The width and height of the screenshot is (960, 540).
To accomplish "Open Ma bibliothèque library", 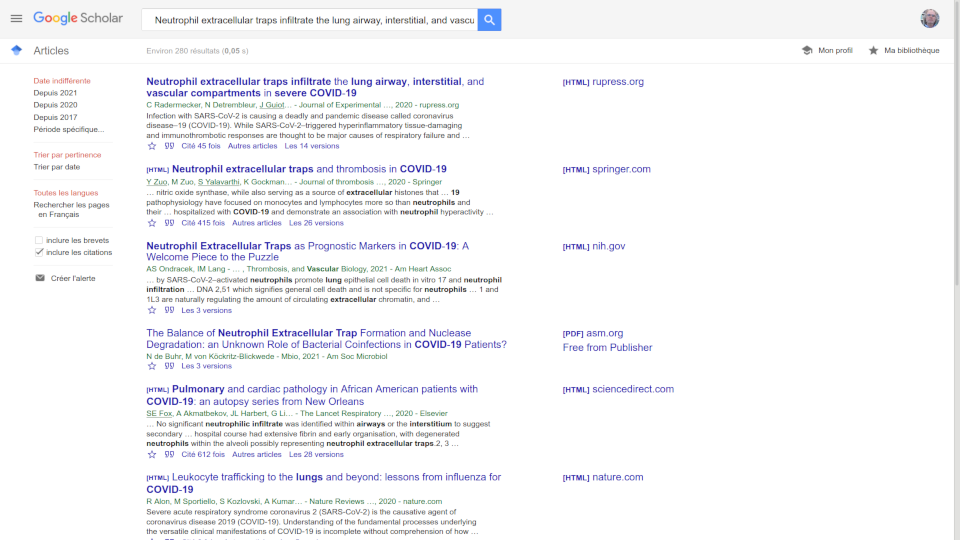I will click(904, 51).
